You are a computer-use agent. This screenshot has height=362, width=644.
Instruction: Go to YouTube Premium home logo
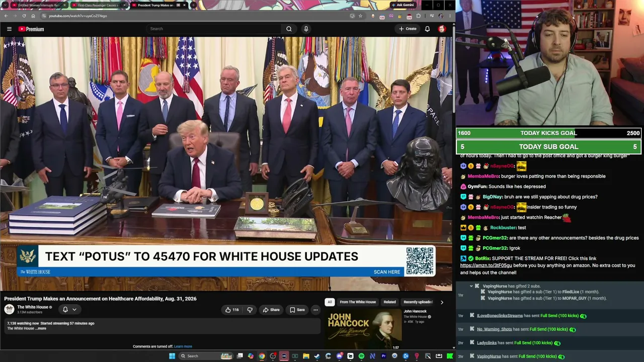31,29
